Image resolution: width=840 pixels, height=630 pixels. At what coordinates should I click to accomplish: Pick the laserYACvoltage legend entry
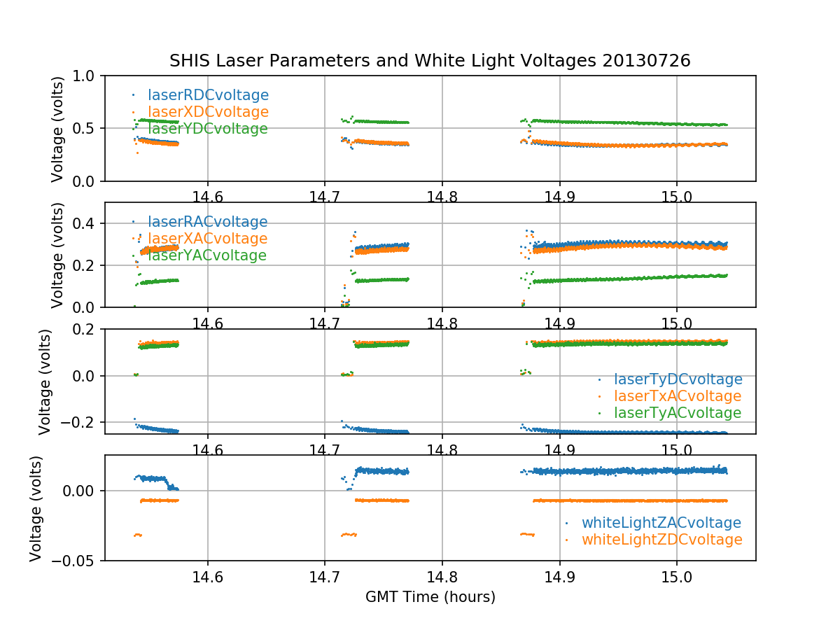coord(207,255)
